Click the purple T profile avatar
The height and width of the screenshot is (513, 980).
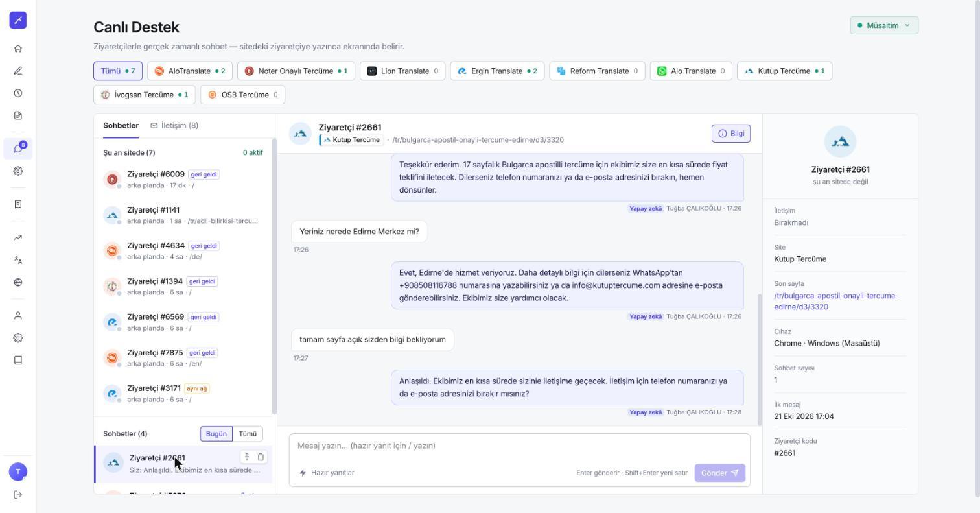(18, 471)
